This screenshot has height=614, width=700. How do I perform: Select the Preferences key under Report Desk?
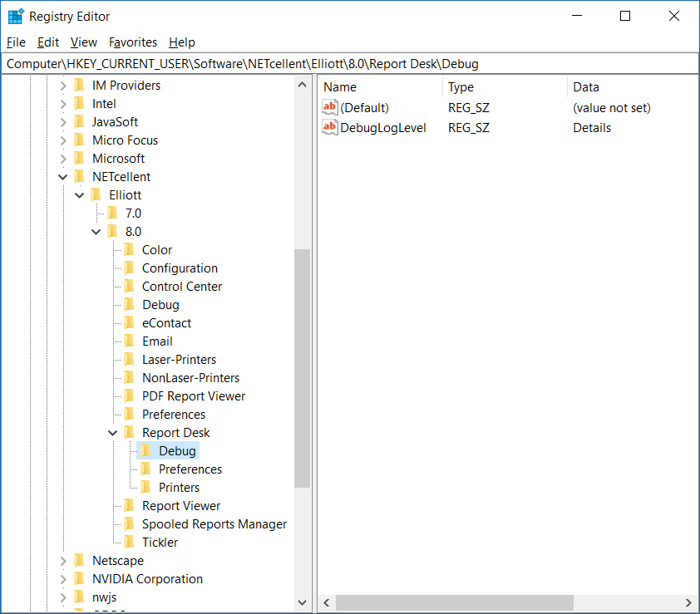(190, 469)
